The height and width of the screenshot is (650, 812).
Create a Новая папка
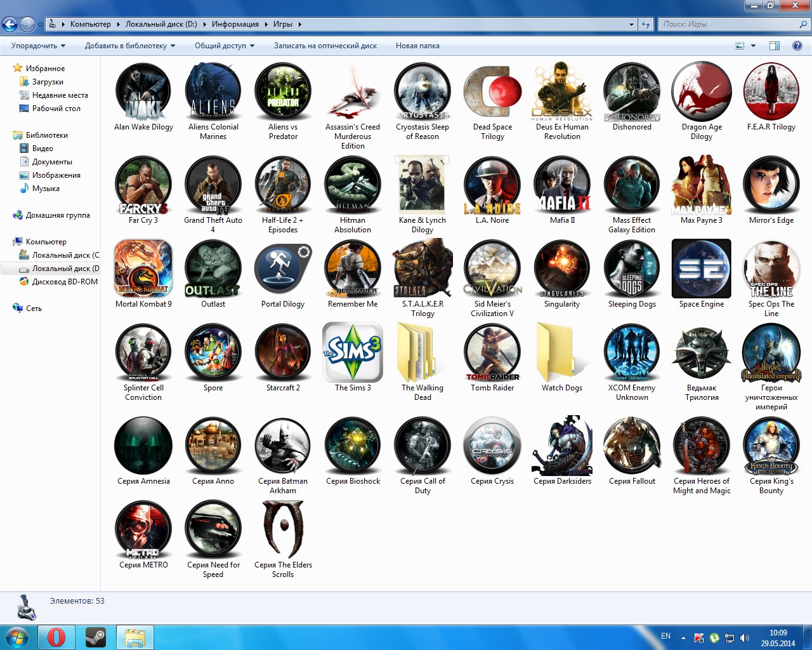[417, 46]
